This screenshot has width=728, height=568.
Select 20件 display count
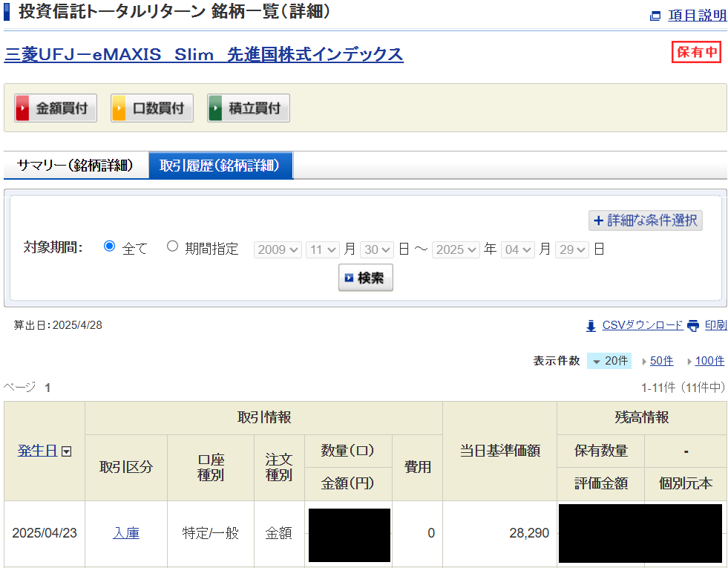click(x=609, y=361)
